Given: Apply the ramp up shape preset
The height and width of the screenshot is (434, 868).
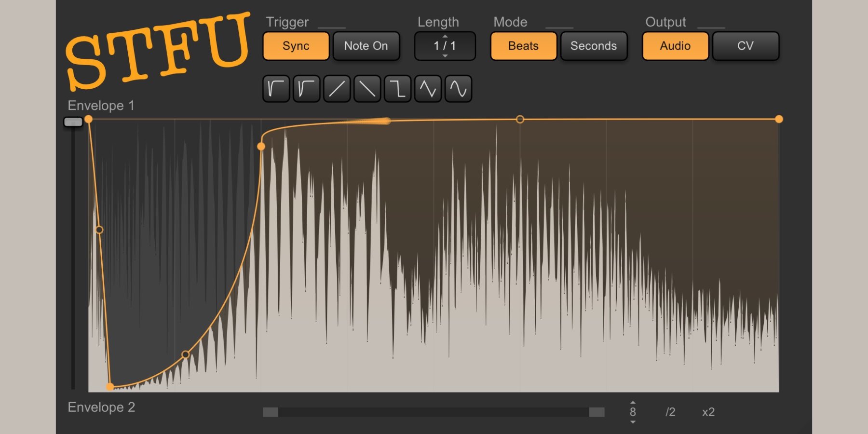Looking at the screenshot, I should click(337, 89).
